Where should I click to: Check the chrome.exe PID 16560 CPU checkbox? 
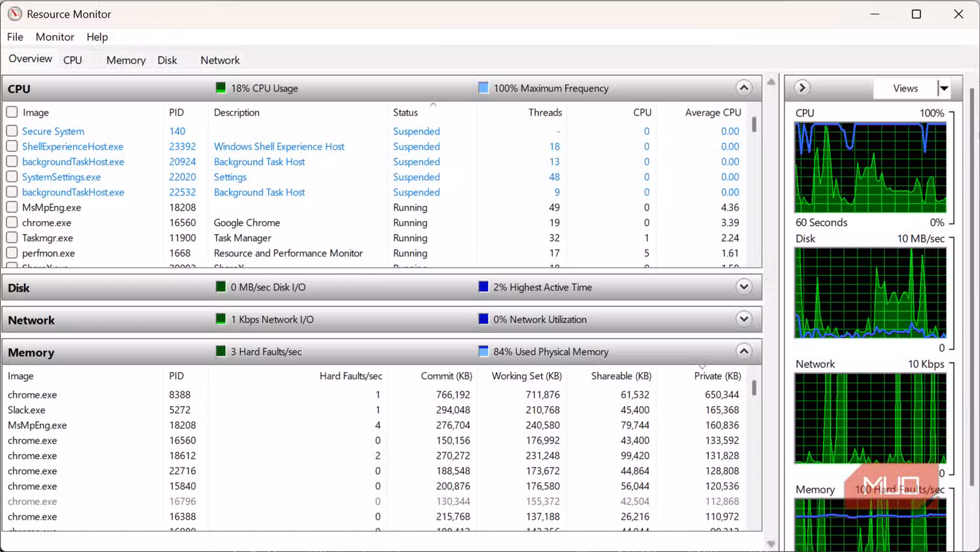pyautogui.click(x=12, y=222)
